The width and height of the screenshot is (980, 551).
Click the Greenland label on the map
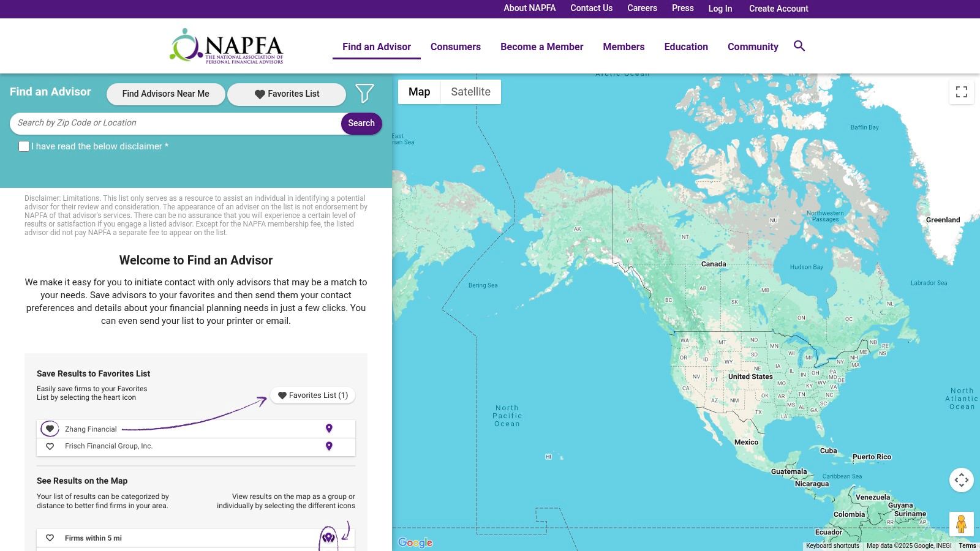[943, 220]
